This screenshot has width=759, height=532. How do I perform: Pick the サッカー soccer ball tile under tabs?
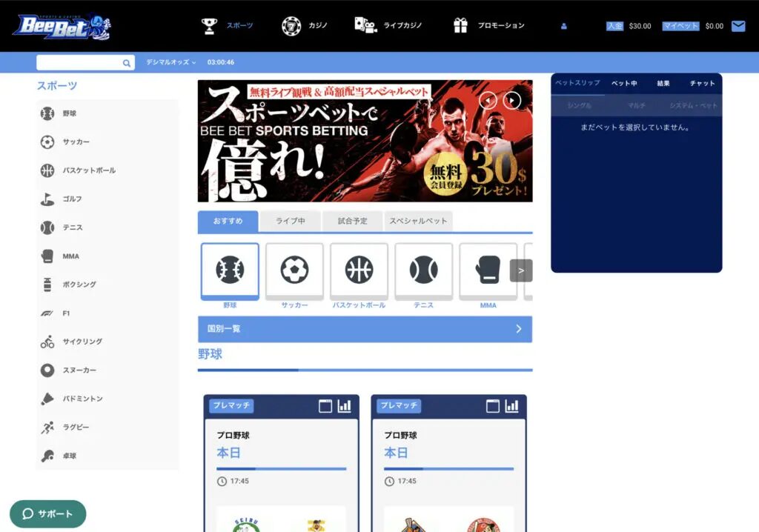(x=294, y=272)
